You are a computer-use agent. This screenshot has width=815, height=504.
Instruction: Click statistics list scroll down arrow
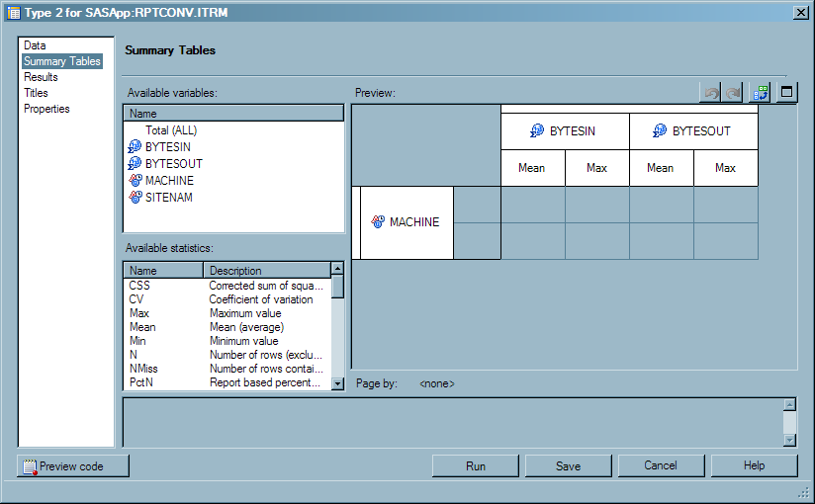tap(337, 384)
